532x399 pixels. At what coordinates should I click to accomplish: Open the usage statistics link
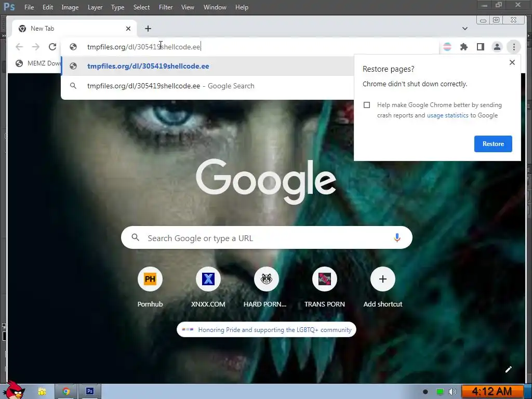point(447,115)
